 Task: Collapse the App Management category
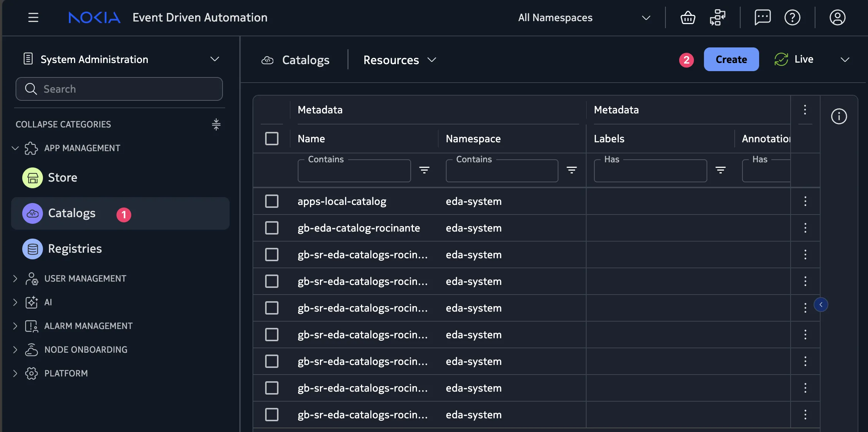(15, 148)
